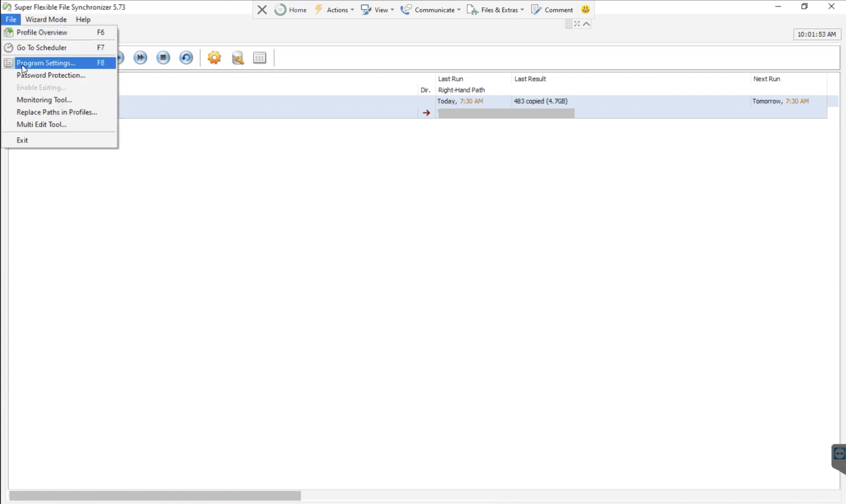Open Replace Paths in Profiles

pyautogui.click(x=60, y=112)
